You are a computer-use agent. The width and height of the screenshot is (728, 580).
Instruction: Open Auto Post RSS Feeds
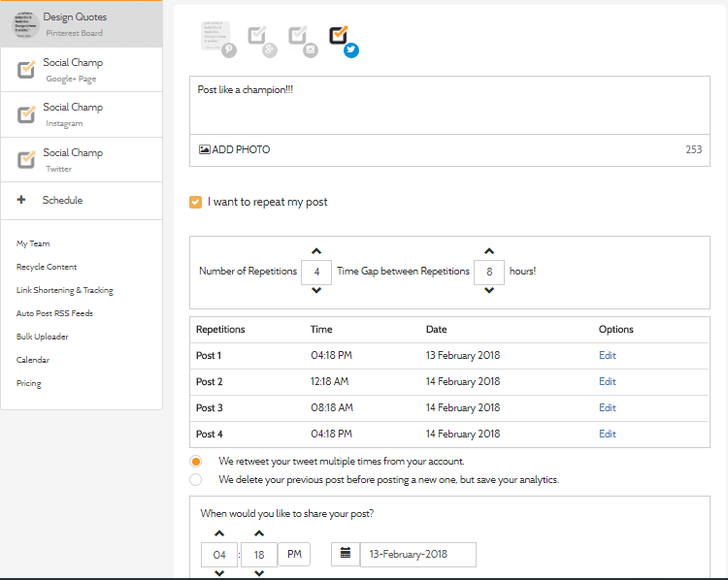click(x=54, y=313)
